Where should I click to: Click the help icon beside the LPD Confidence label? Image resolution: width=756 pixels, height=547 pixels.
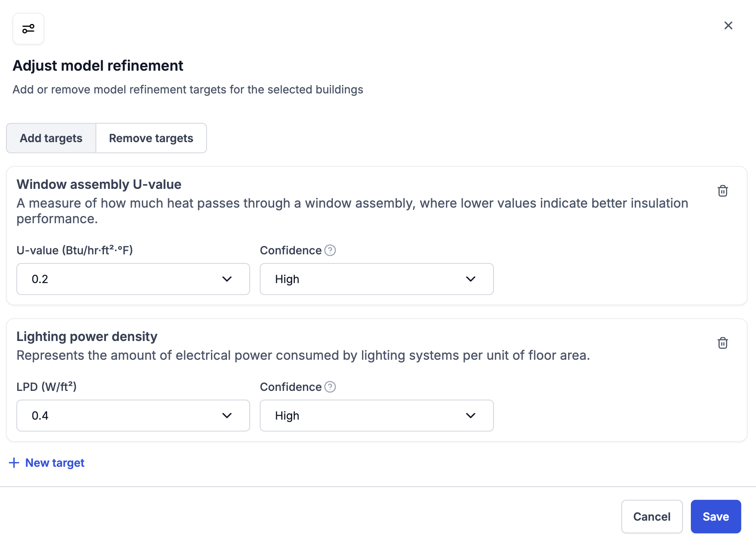(x=330, y=387)
